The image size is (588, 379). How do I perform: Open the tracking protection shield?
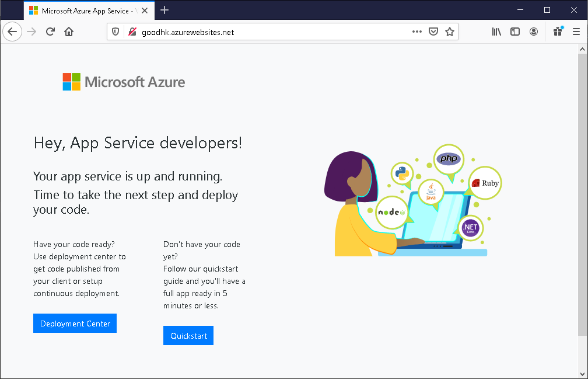(x=116, y=32)
